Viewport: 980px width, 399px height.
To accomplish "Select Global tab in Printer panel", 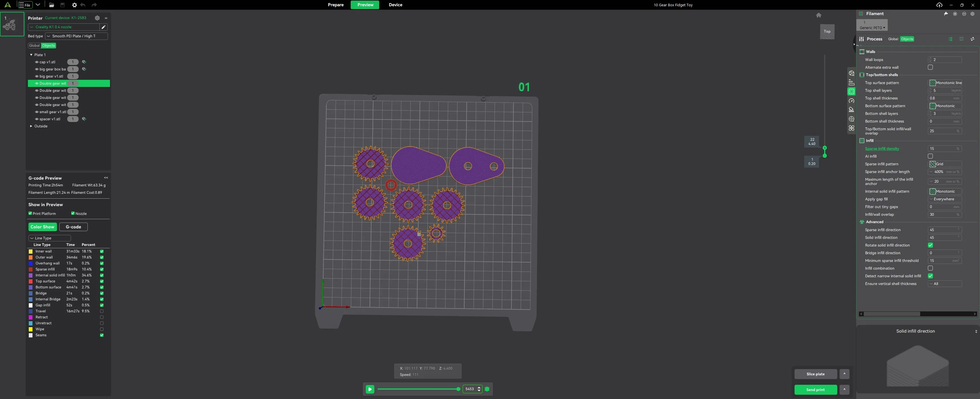I will pos(34,46).
